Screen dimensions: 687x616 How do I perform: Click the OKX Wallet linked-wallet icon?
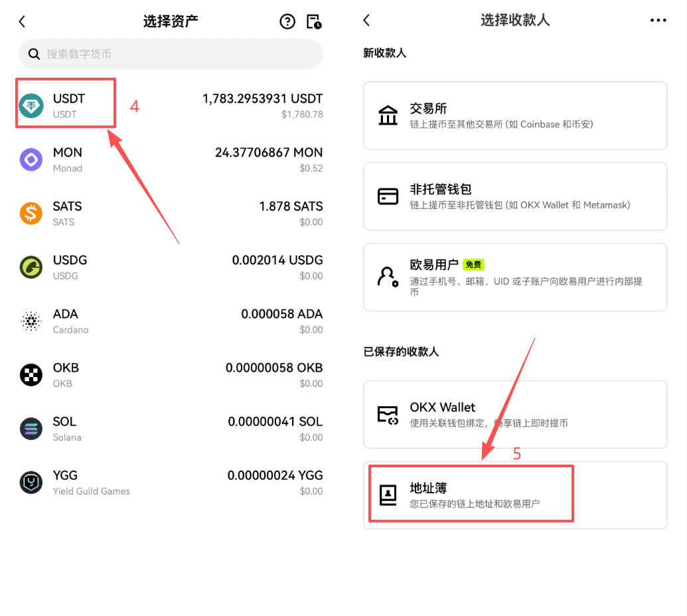[388, 415]
